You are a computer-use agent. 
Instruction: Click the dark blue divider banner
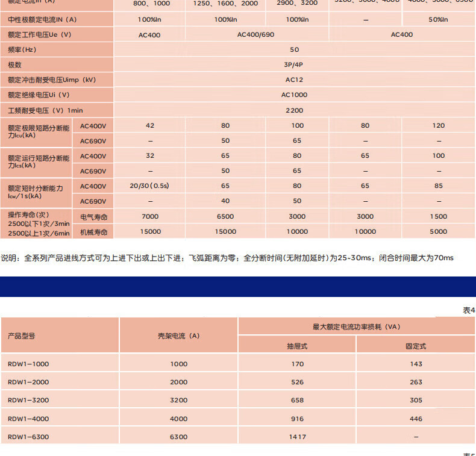(x=238, y=286)
